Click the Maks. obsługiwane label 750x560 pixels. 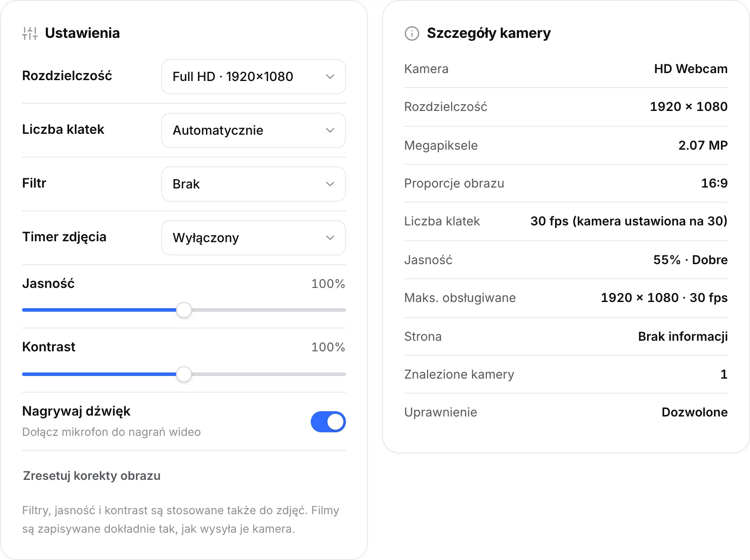pos(460,298)
